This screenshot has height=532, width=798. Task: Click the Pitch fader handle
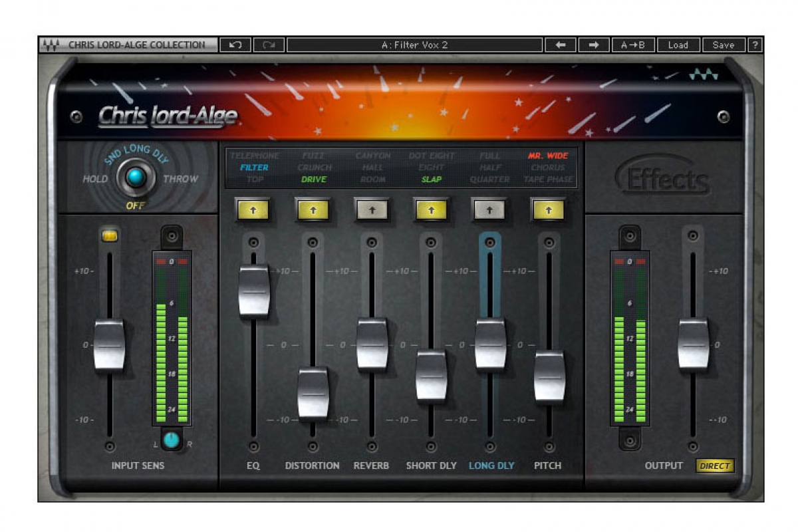[550, 376]
